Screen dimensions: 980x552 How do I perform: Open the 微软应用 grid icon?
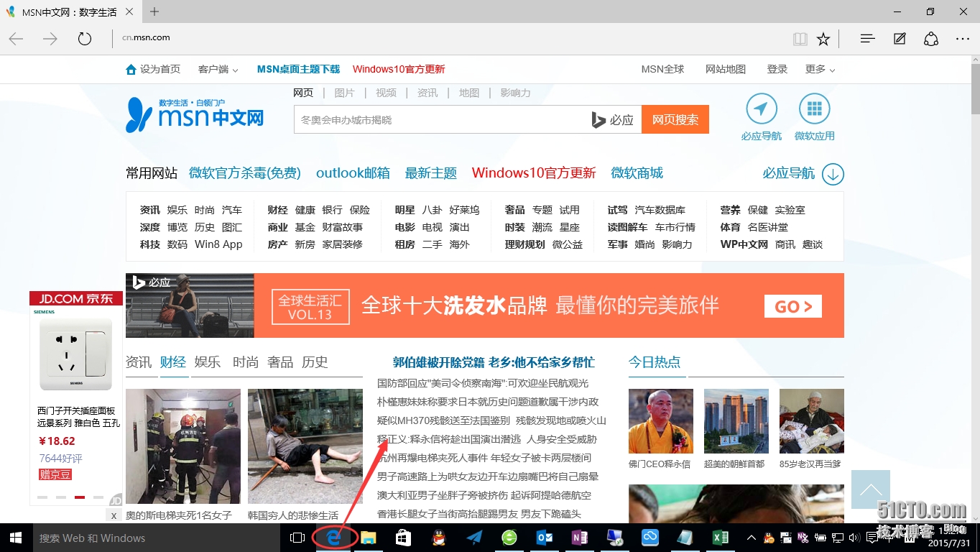point(814,109)
